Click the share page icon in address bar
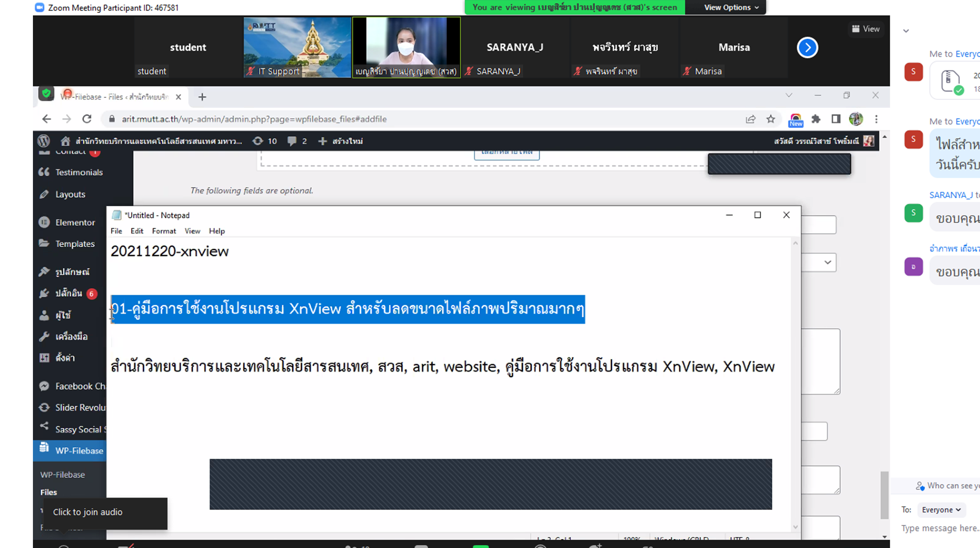The width and height of the screenshot is (980, 548). click(x=750, y=119)
